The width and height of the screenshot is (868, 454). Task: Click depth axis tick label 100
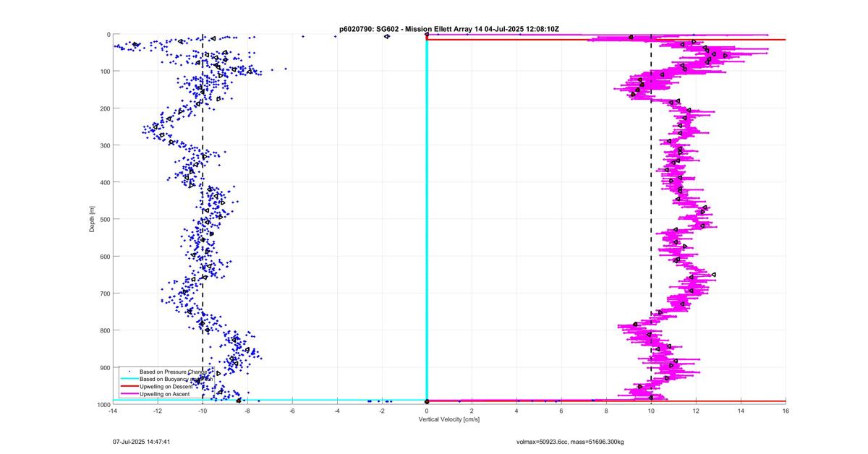pyautogui.click(x=105, y=71)
